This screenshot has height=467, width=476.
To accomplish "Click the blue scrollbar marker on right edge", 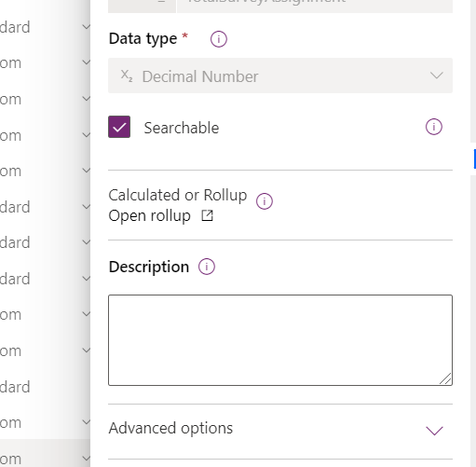I will tap(475, 158).
